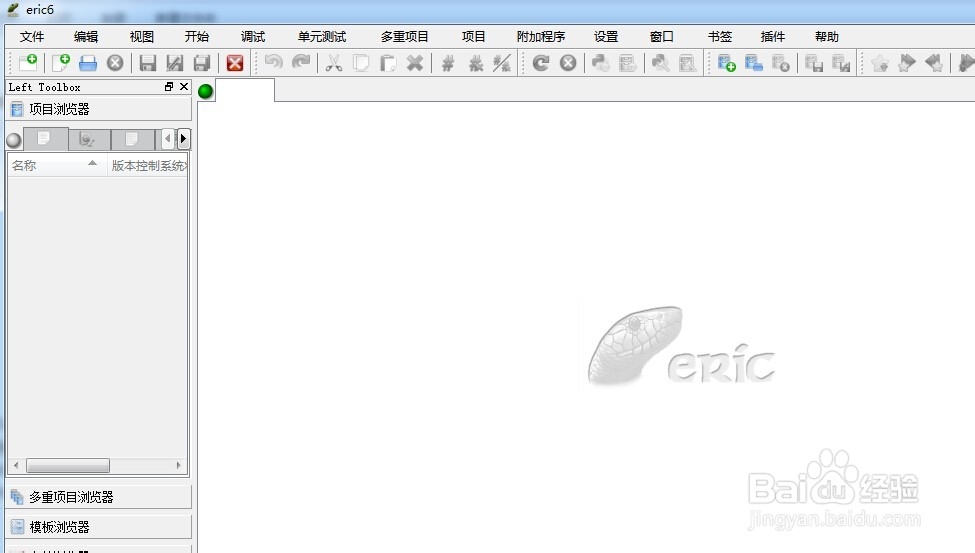Click the Redo arrow icon
975x553 pixels.
301,63
